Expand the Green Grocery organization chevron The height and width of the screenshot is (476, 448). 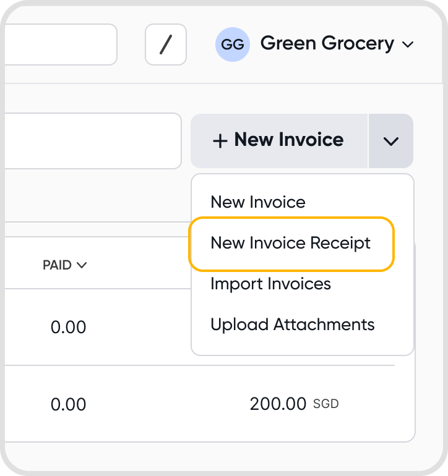coord(407,45)
